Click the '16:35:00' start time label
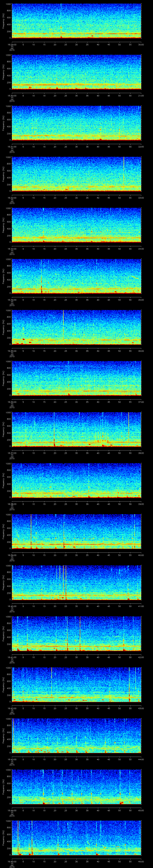The width and height of the screenshot is (153, 868). (x=12, y=351)
